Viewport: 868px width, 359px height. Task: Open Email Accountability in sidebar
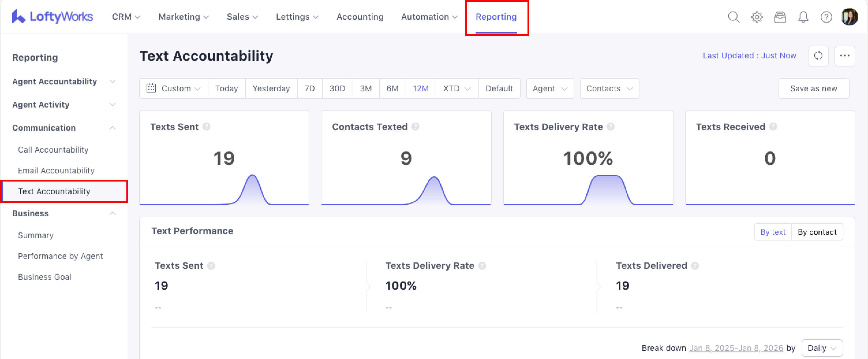56,170
